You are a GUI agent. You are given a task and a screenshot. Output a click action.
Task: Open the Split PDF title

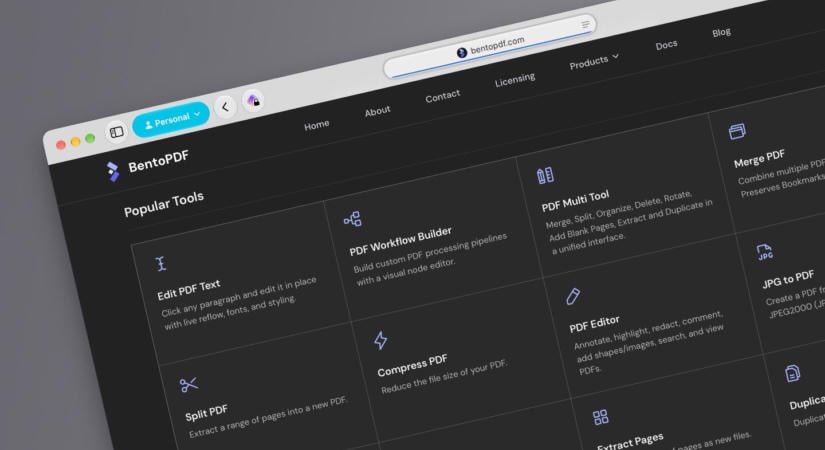tap(206, 413)
